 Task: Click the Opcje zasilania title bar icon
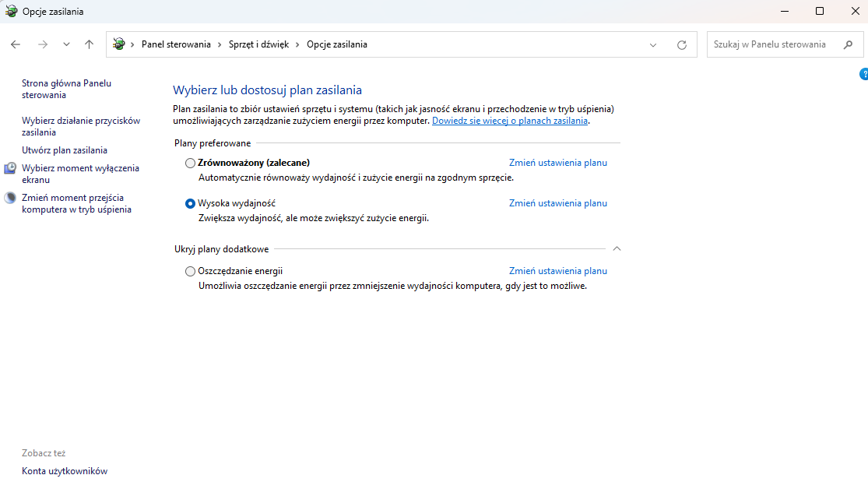tap(11, 11)
